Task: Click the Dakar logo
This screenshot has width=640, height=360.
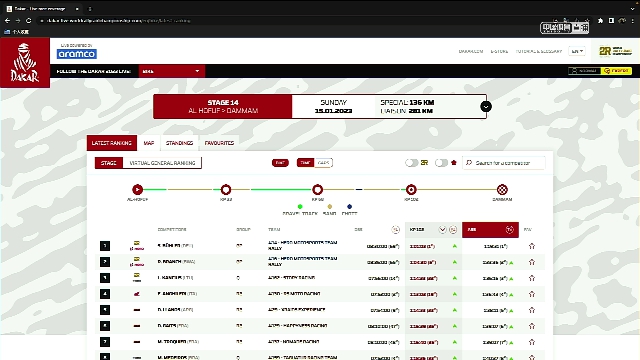Action: point(25,62)
